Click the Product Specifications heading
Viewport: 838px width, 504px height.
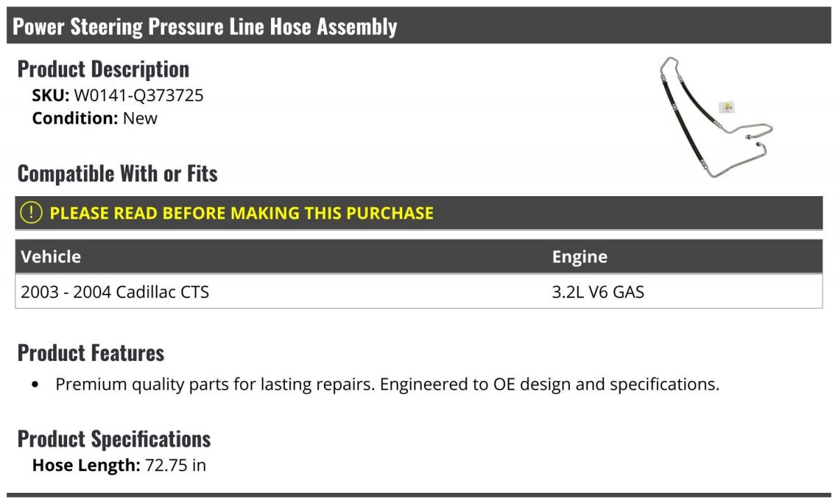(x=114, y=438)
